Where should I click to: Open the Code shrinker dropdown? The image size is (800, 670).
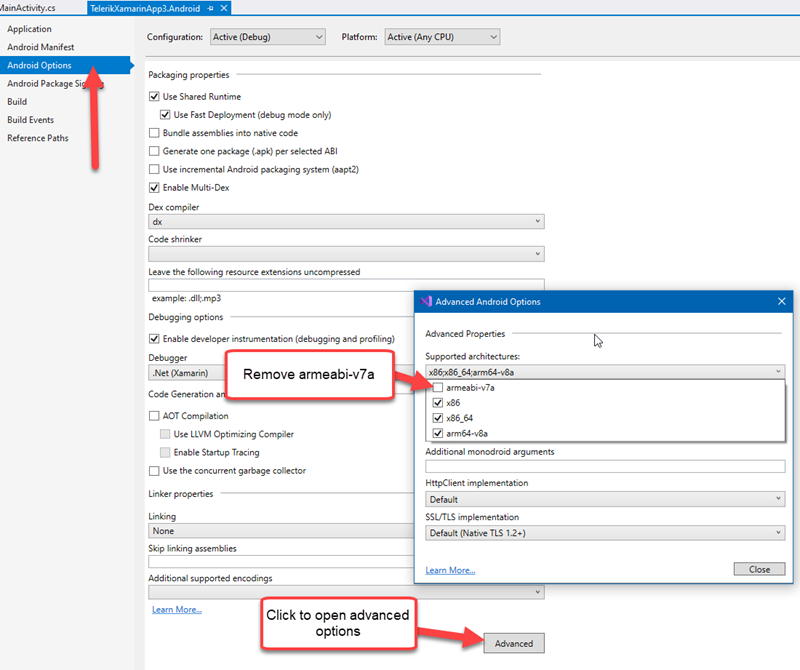click(346, 254)
